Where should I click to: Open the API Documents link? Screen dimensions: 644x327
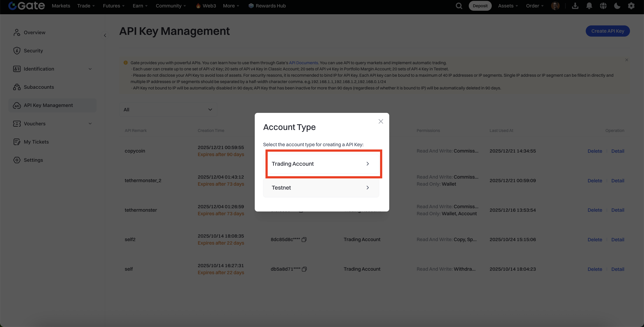(303, 62)
